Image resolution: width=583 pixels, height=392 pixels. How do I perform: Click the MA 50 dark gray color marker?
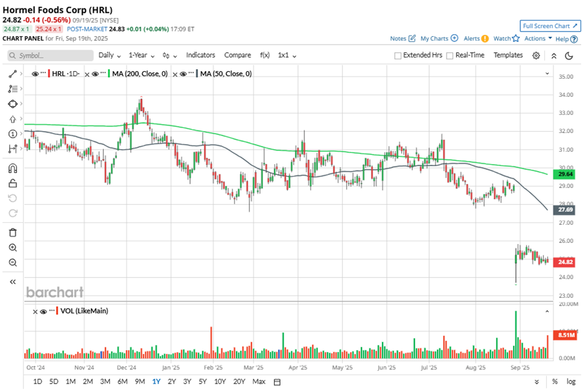[196, 74]
